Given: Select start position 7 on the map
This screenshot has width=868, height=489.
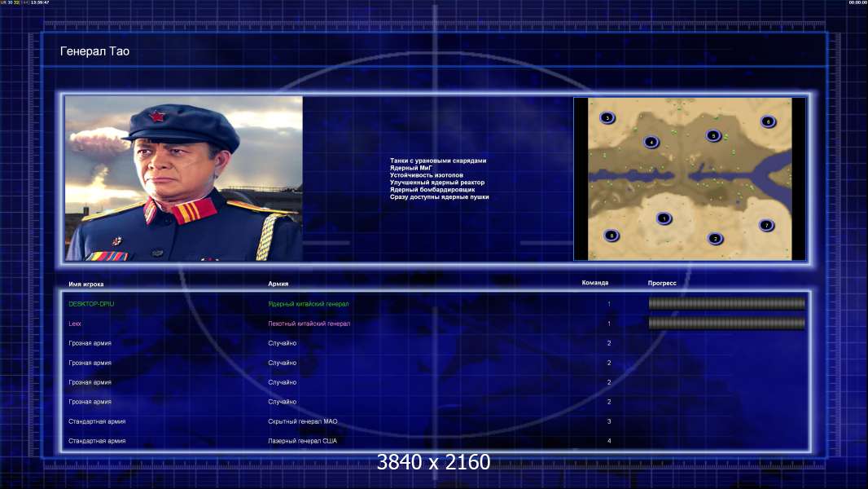Looking at the screenshot, I should pos(766,226).
